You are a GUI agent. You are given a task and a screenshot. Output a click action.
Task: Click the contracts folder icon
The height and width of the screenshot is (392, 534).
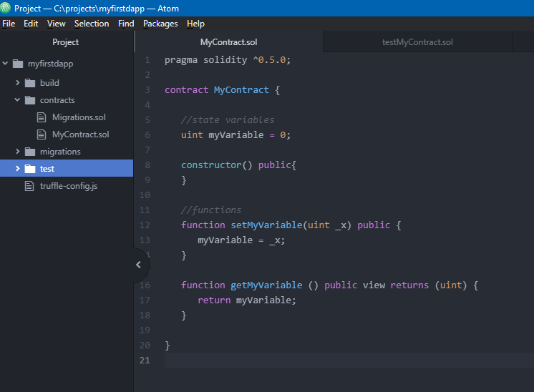(x=30, y=100)
